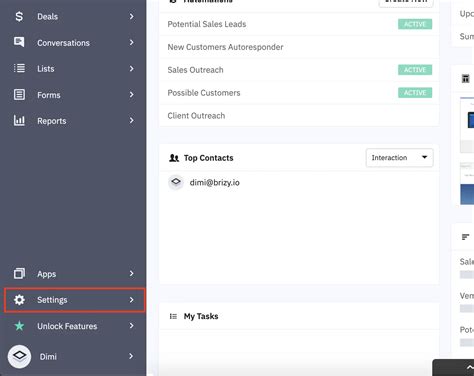Expand the Reports submenu chevron
This screenshot has width=474, height=376.
pos(132,120)
